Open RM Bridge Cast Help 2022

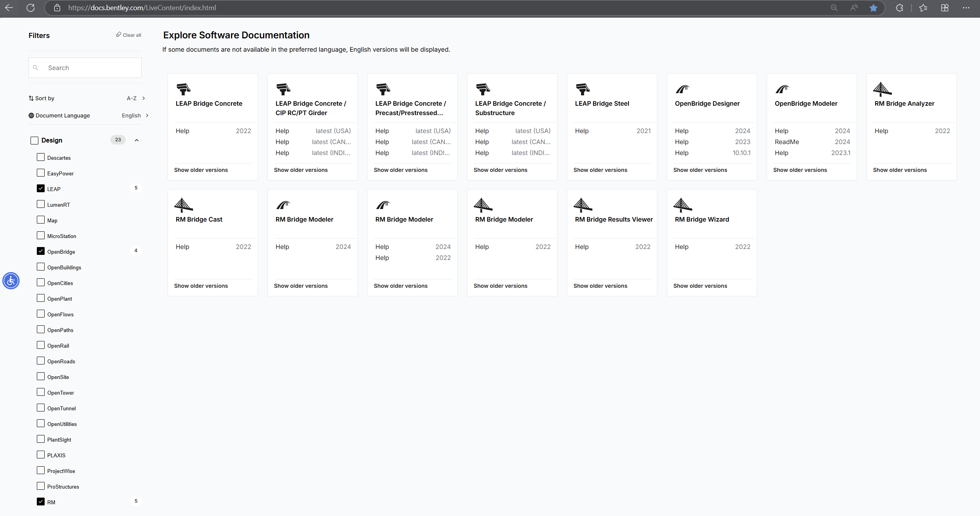click(213, 247)
